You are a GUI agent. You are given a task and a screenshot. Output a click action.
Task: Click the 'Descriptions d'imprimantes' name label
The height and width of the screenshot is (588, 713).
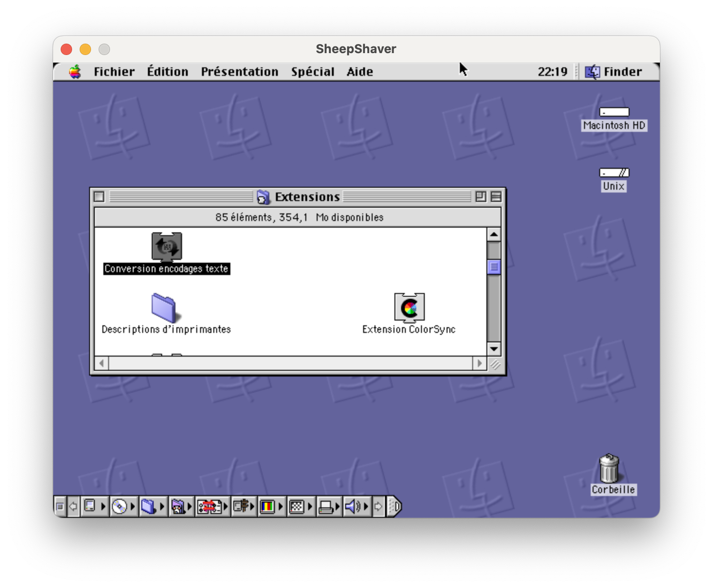pos(166,330)
